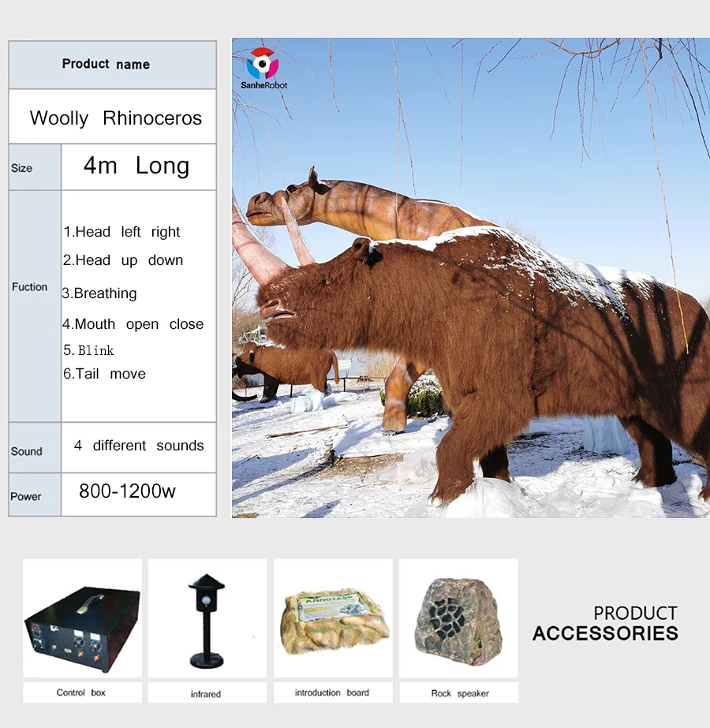The width and height of the screenshot is (710, 728).
Task: Select the Rock speaker image
Action: pyautogui.click(x=458, y=618)
